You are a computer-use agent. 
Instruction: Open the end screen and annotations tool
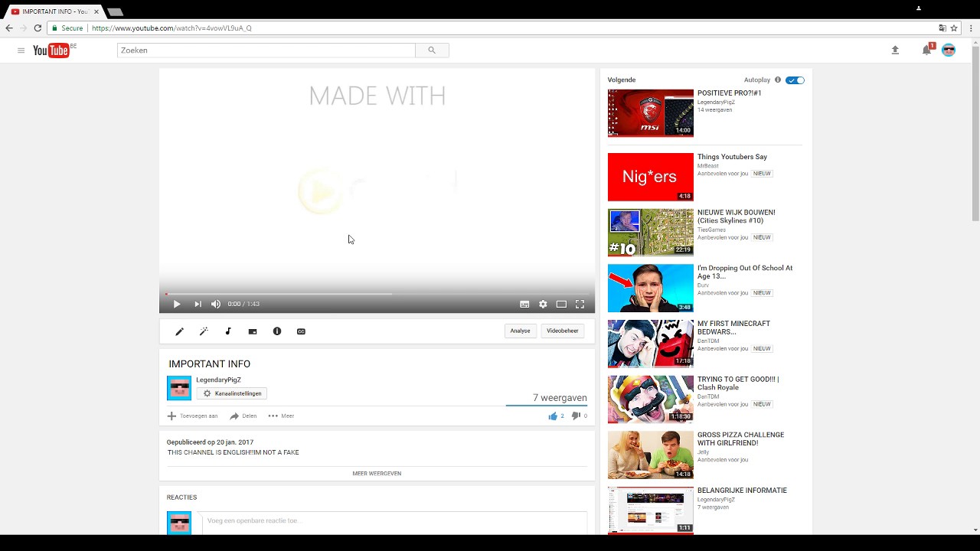tap(253, 331)
